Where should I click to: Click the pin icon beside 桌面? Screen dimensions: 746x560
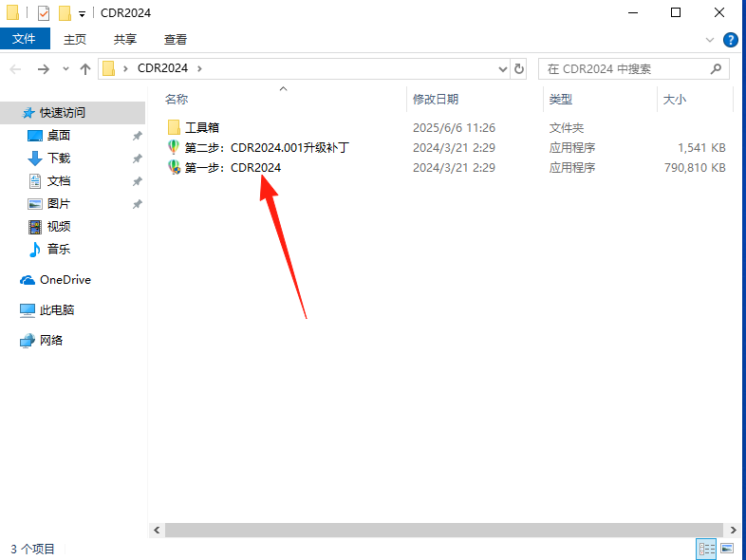137,136
